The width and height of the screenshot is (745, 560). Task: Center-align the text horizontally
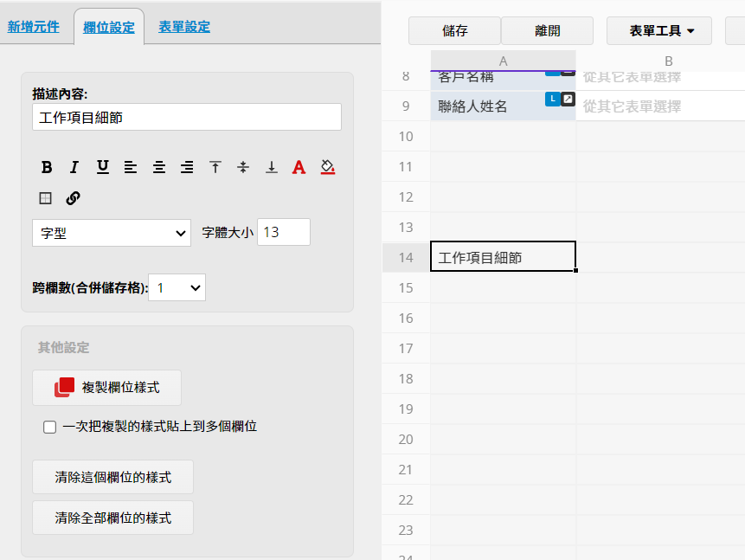158,167
